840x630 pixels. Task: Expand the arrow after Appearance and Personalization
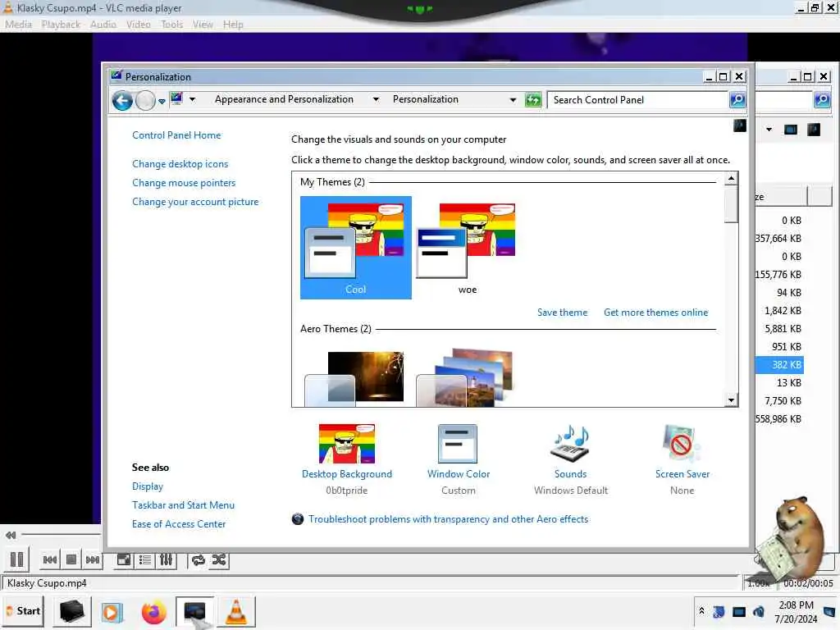click(376, 99)
